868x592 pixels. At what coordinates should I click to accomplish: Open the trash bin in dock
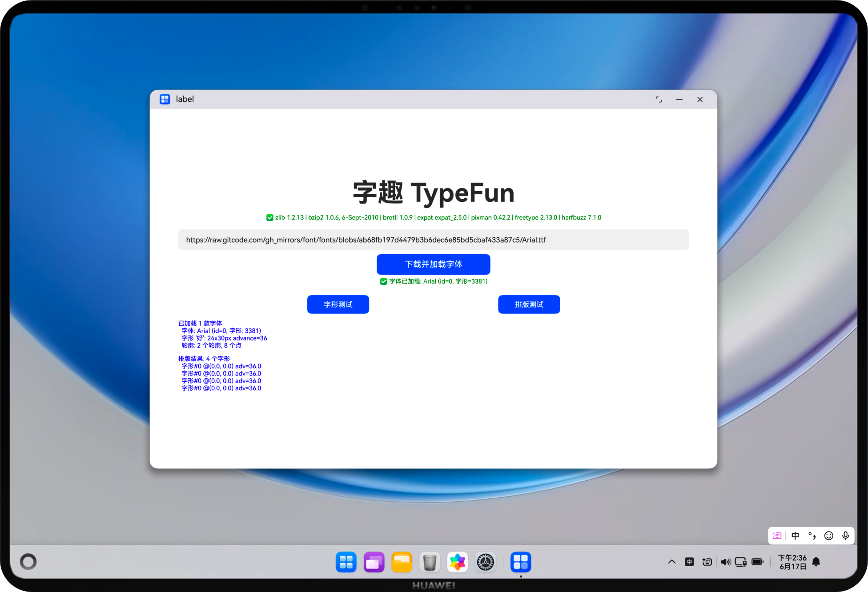point(430,562)
